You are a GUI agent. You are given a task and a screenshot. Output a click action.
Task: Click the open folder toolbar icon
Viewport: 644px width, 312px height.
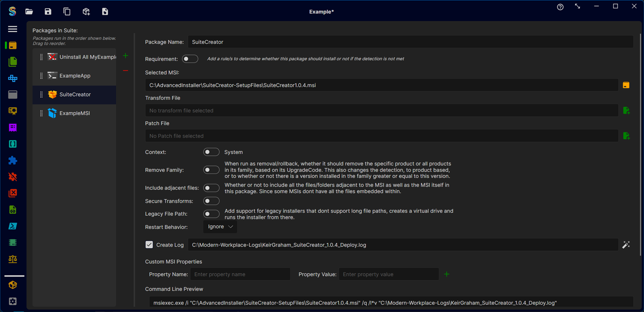coord(29,12)
